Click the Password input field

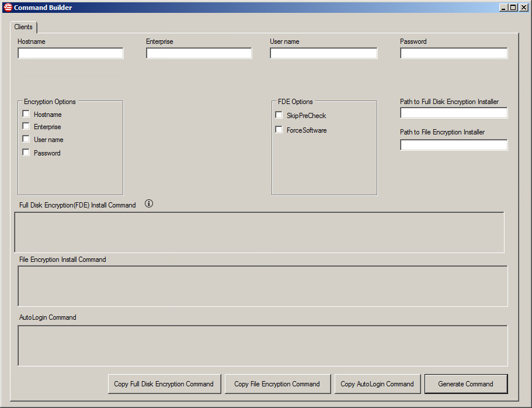[x=454, y=53]
